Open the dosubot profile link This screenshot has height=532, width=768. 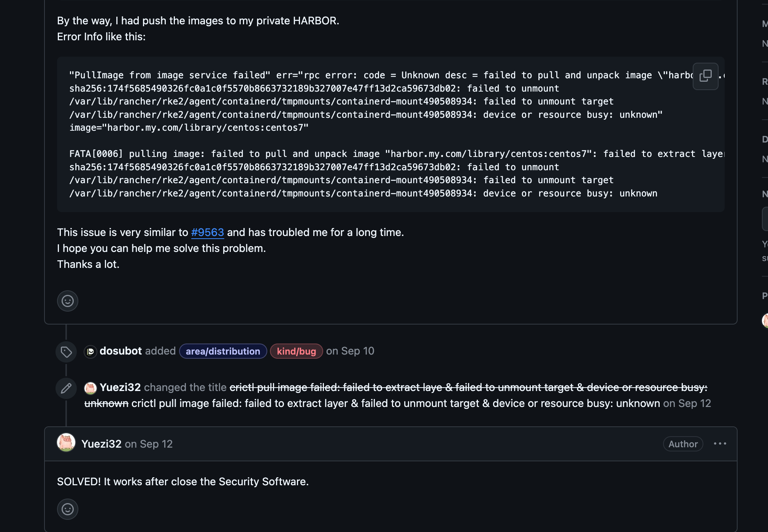[121, 351]
